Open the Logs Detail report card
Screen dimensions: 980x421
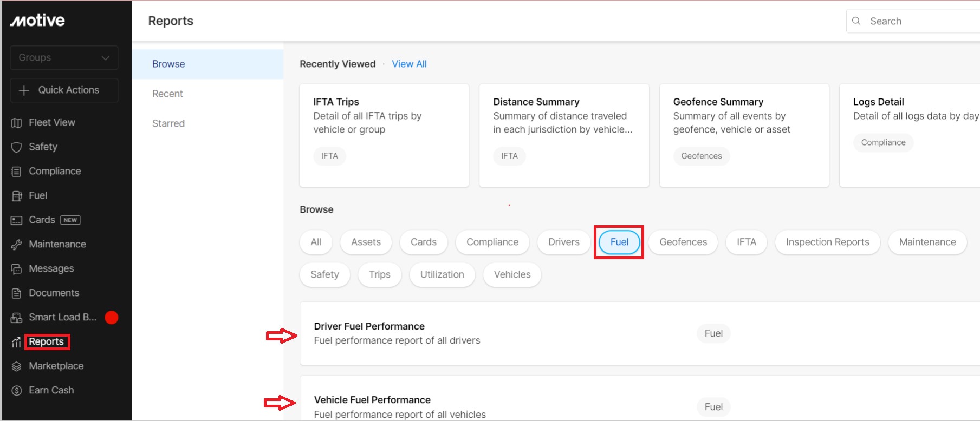click(910, 135)
